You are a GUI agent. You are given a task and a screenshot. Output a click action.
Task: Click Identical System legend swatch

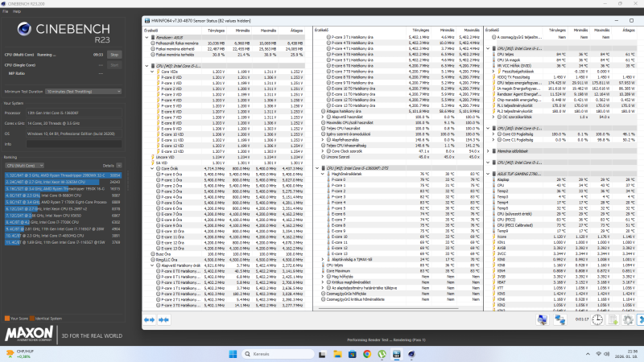(32, 319)
